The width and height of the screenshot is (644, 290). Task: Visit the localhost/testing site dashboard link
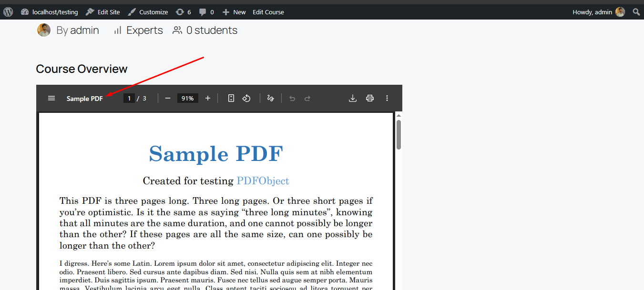click(x=50, y=12)
